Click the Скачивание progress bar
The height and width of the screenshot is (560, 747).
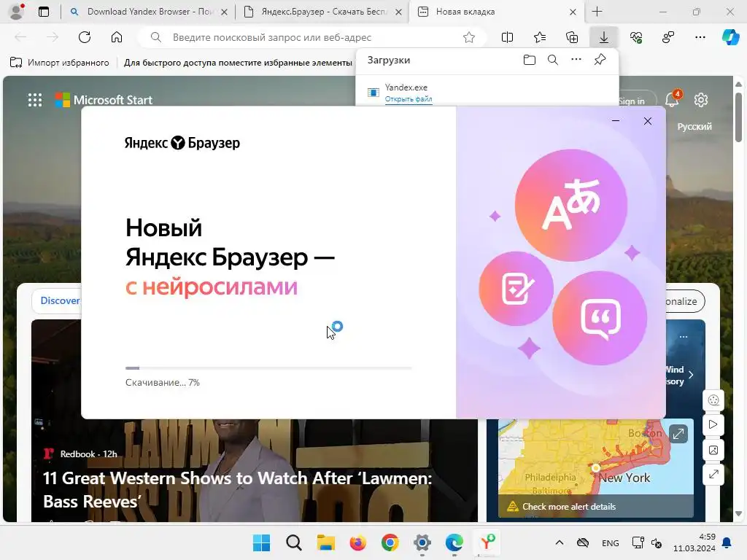coord(268,368)
